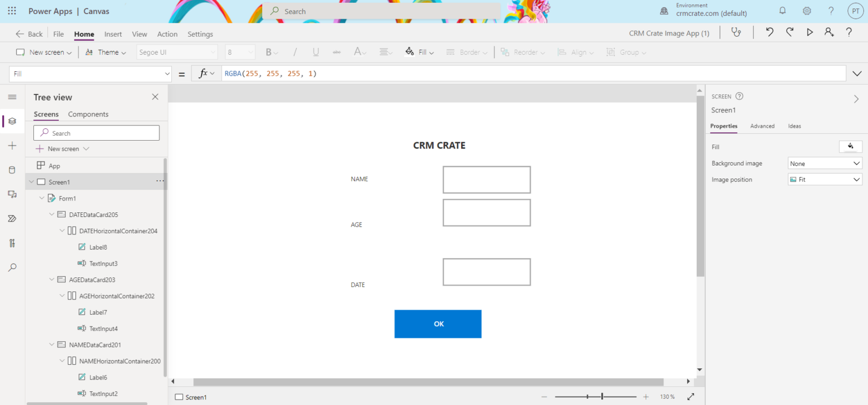This screenshot has width=868, height=405.
Task: Click the OK button in the canvas
Action: click(438, 324)
